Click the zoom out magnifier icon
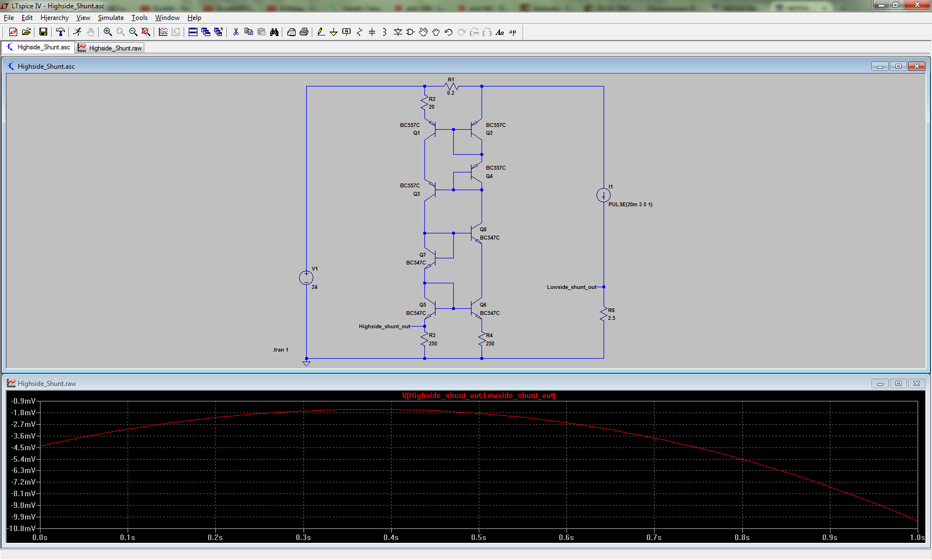 pyautogui.click(x=133, y=32)
